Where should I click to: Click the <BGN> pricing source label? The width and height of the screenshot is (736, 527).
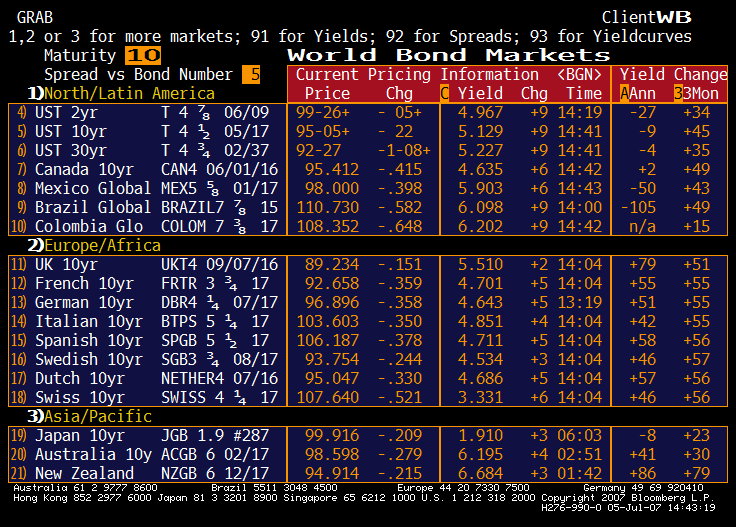579,74
